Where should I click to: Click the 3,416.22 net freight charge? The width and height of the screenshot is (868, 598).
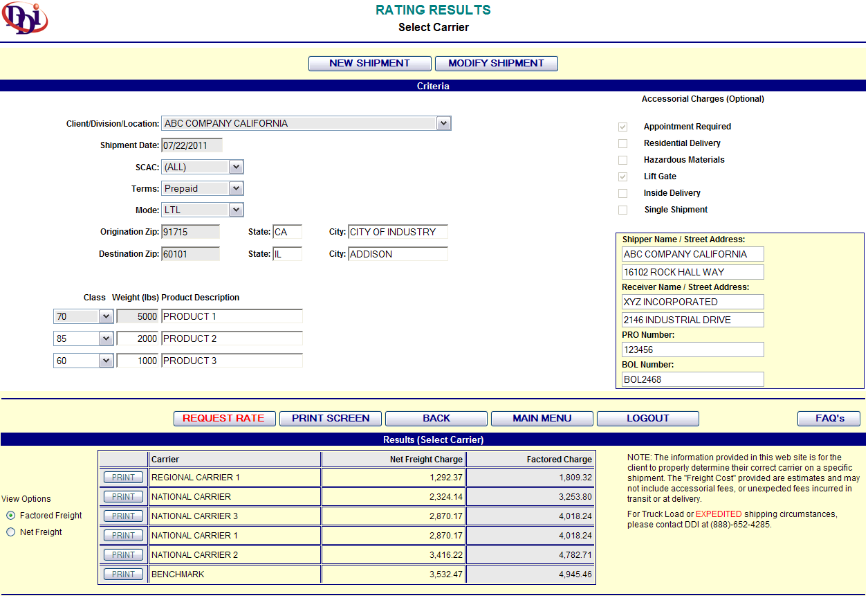(445, 555)
